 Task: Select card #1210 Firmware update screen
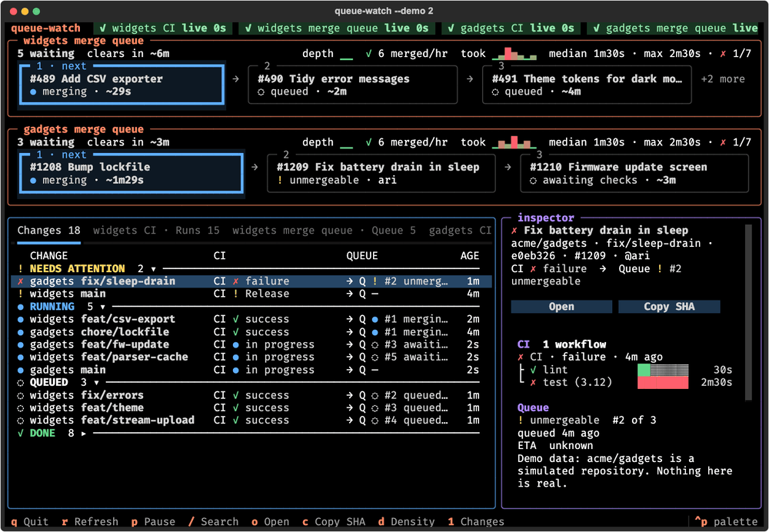click(634, 173)
